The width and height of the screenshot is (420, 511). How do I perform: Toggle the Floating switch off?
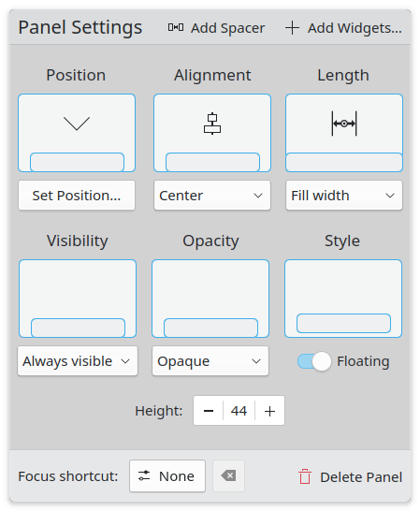pos(314,361)
